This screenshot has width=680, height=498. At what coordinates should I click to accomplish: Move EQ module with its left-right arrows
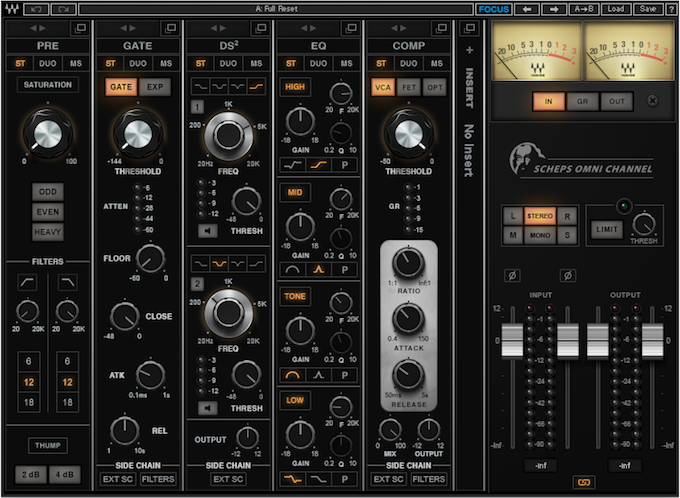click(x=308, y=28)
